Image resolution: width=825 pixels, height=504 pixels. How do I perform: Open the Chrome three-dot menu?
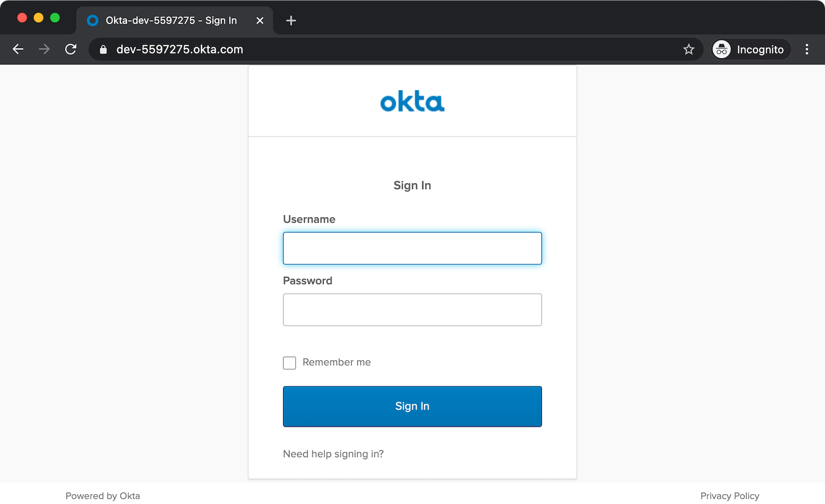click(807, 49)
